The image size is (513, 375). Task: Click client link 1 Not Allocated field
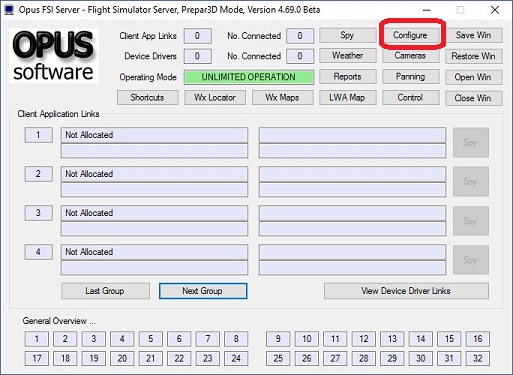[154, 135]
